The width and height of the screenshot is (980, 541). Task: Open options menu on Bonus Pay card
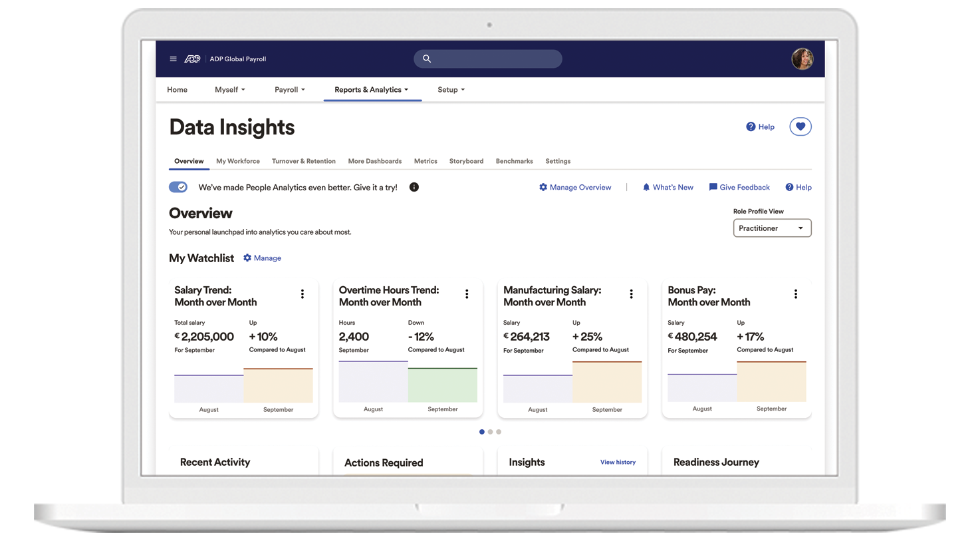pos(795,293)
